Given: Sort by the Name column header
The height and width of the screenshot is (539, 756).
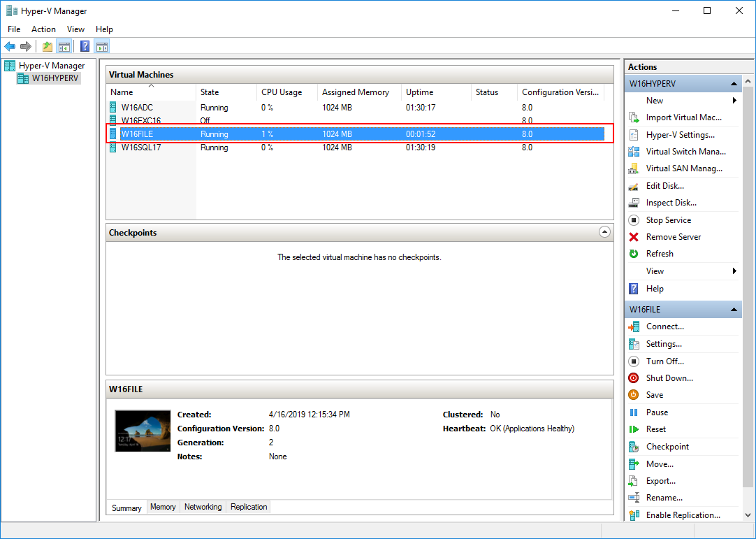Looking at the screenshot, I should pos(152,92).
